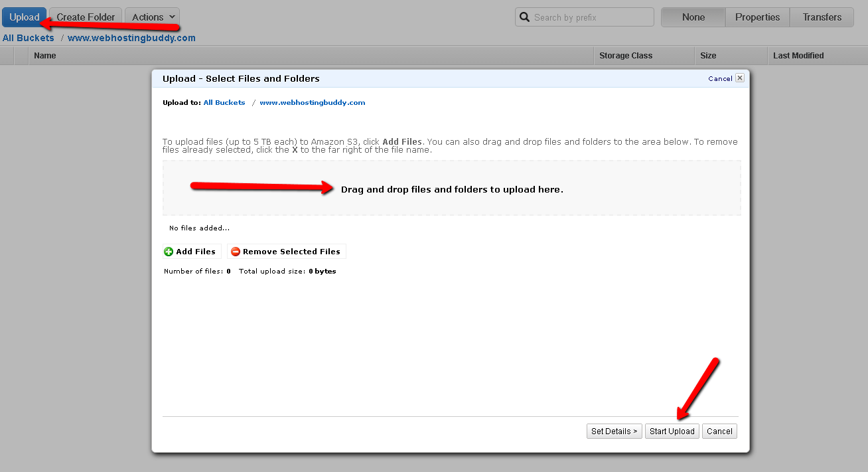
Task: Click the 'No files added...' text
Action: click(x=200, y=228)
